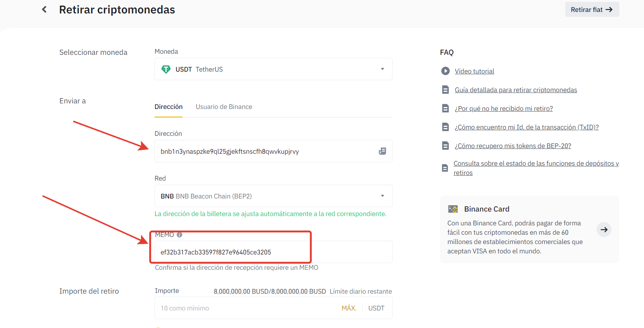Click the Red network dropdown caret arrow
Image resolution: width=644 pixels, height=328 pixels.
tap(382, 196)
